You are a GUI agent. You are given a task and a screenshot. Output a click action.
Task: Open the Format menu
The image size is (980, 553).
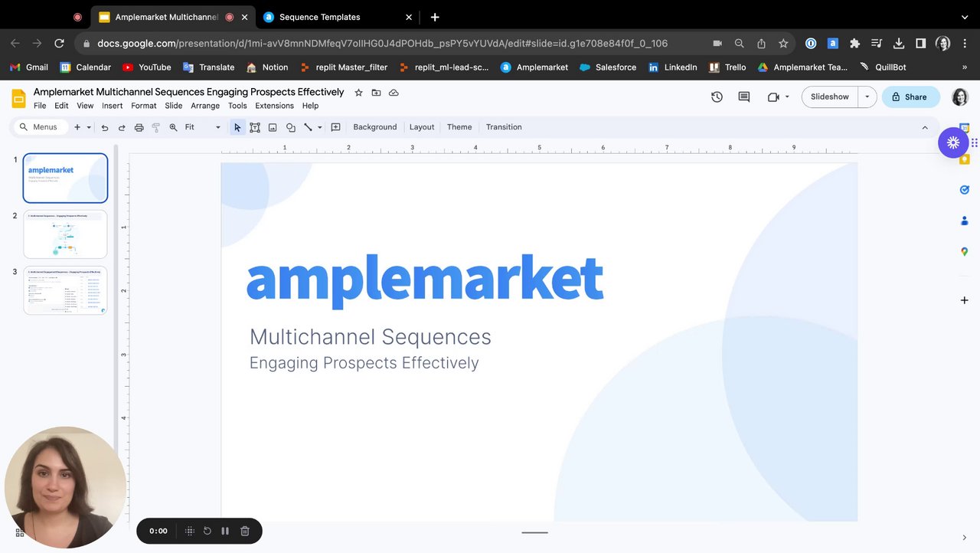pos(144,106)
